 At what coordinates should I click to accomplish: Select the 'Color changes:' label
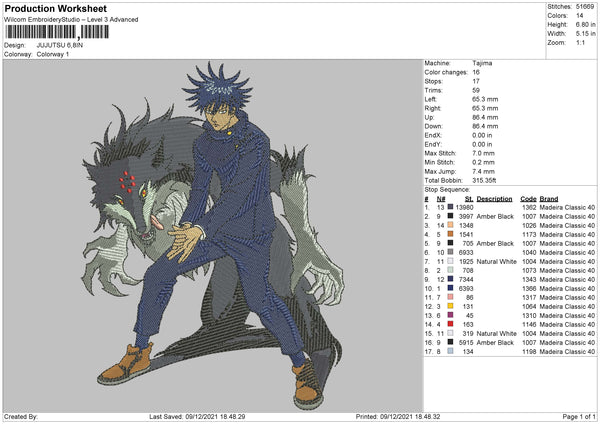(x=446, y=72)
